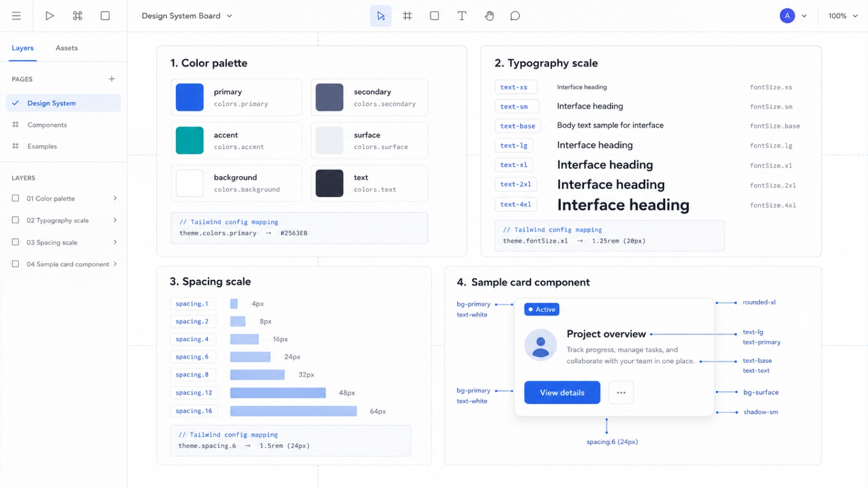
Task: Click the Examples page hash icon
Action: (x=15, y=146)
